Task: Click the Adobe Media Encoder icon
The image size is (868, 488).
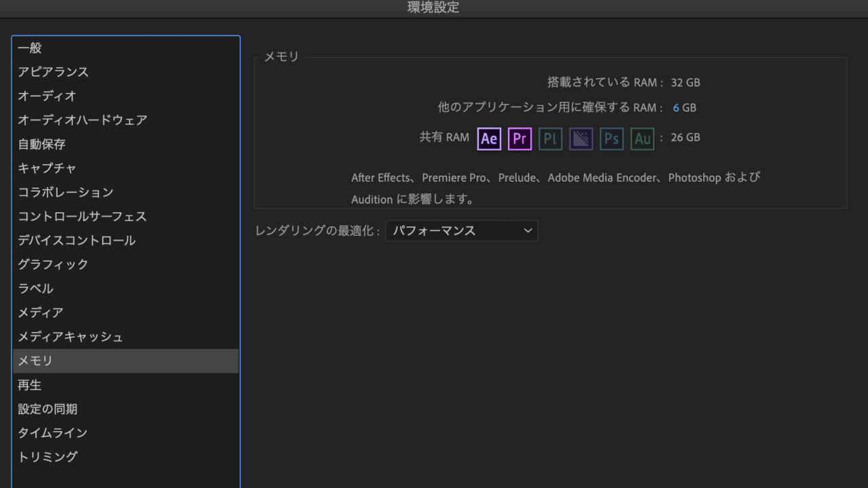Action: [581, 139]
